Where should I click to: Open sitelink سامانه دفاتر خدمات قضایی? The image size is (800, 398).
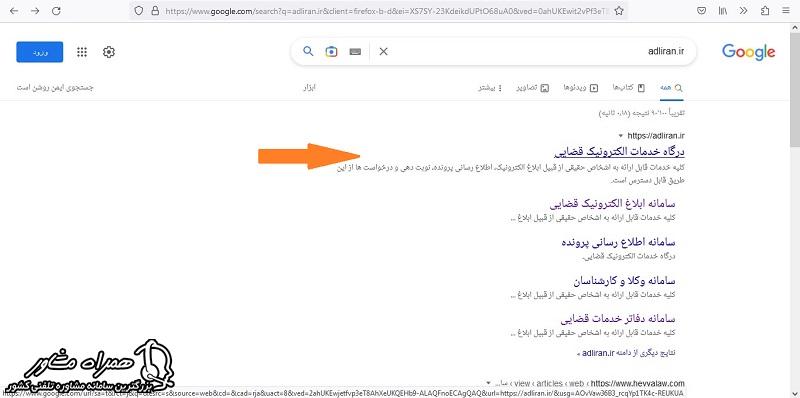pos(618,319)
